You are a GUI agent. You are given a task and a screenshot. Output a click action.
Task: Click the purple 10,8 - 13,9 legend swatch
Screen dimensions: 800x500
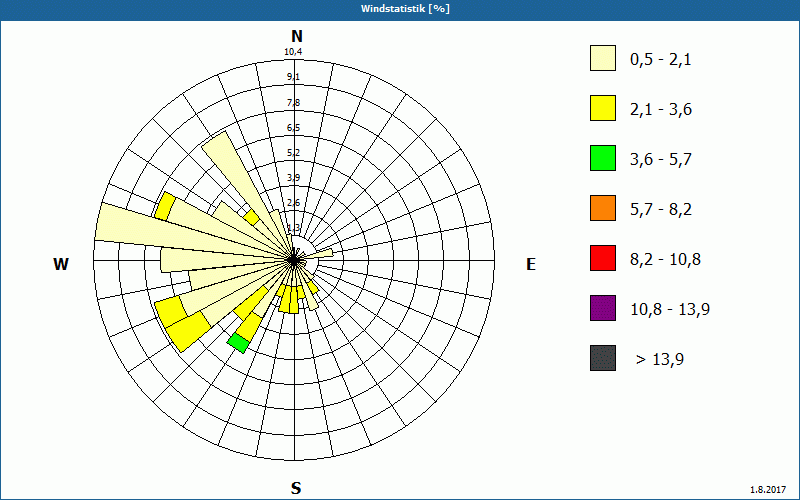tap(603, 308)
